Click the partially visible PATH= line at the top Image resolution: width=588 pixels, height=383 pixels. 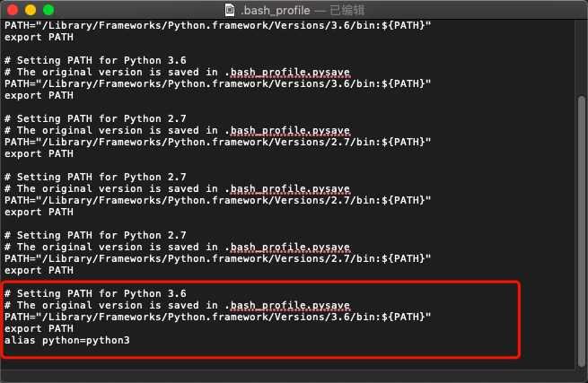coord(217,26)
